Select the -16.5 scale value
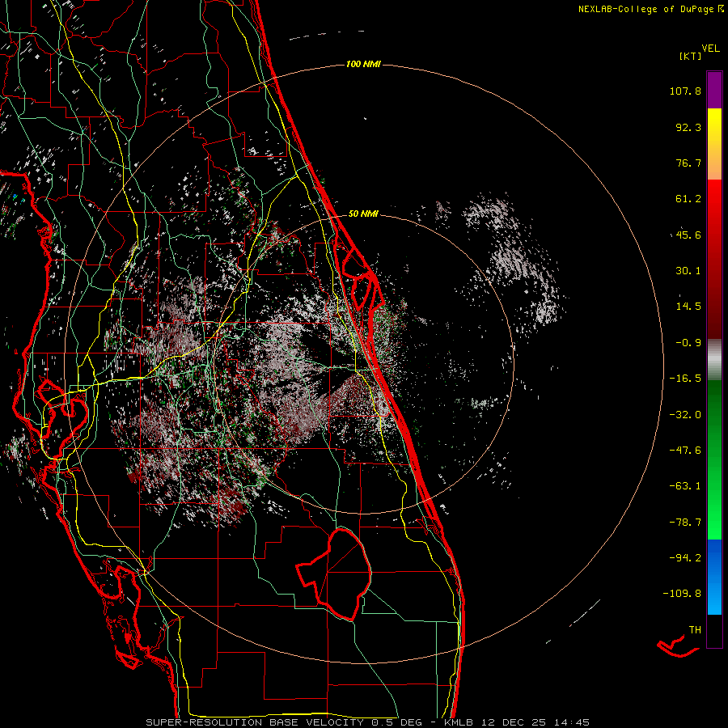The height and width of the screenshot is (728, 728). (685, 379)
